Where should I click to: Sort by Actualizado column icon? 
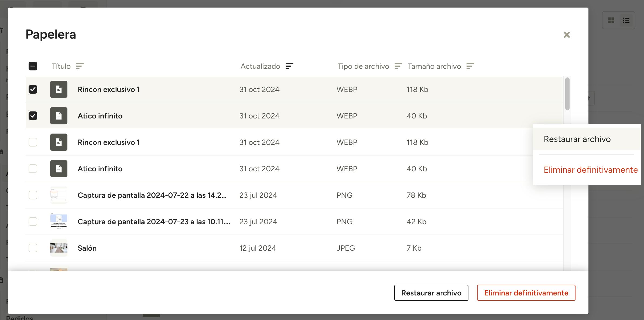tap(289, 66)
